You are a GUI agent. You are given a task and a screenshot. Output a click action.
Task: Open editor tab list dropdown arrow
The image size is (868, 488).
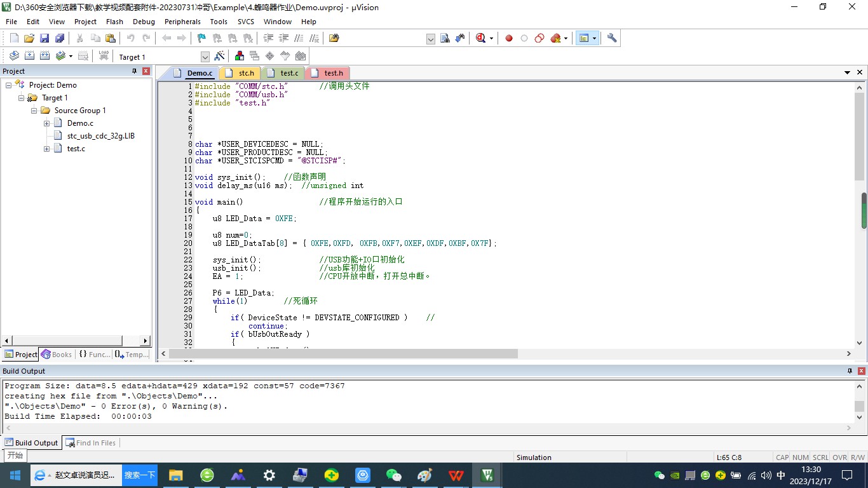coord(847,73)
